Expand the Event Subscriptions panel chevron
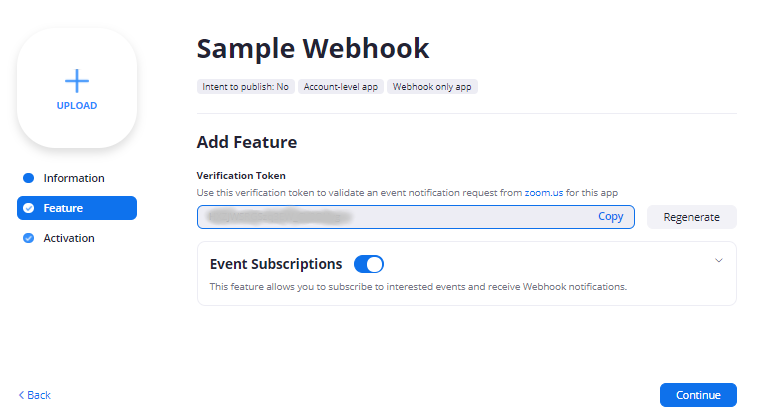The image size is (757, 416). pyautogui.click(x=718, y=261)
